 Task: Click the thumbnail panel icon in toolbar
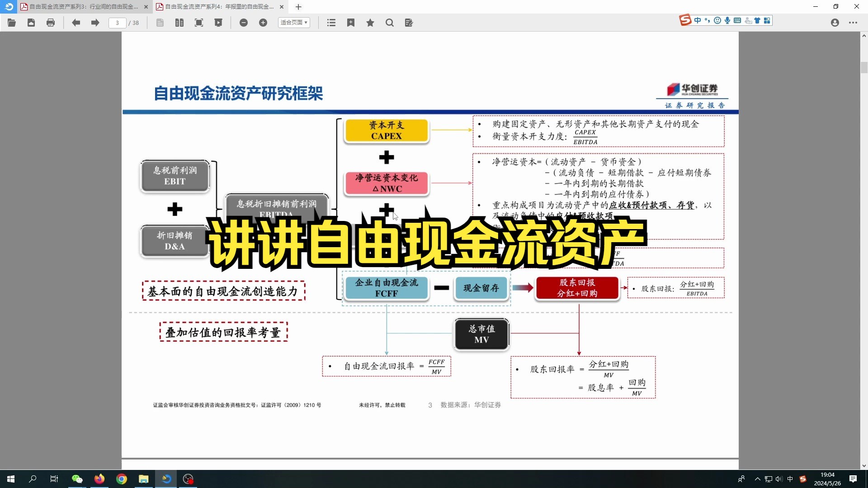click(x=179, y=23)
